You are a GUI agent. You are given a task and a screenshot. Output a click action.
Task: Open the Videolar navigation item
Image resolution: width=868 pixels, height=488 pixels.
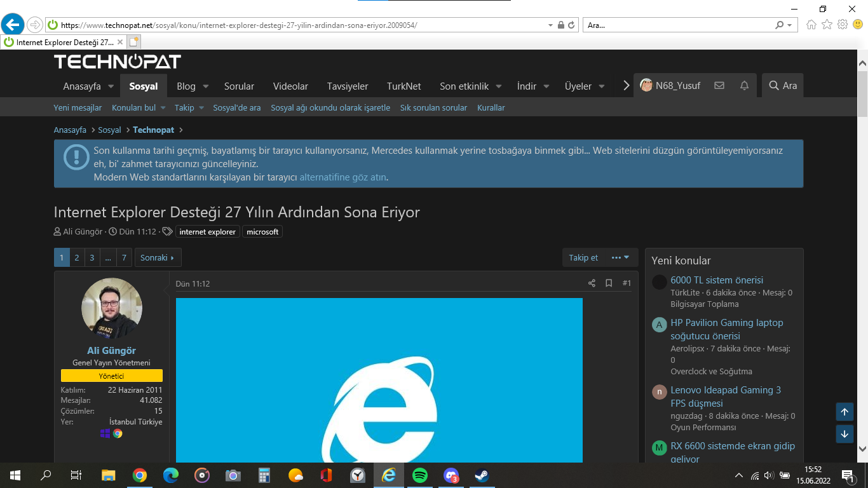[290, 86]
